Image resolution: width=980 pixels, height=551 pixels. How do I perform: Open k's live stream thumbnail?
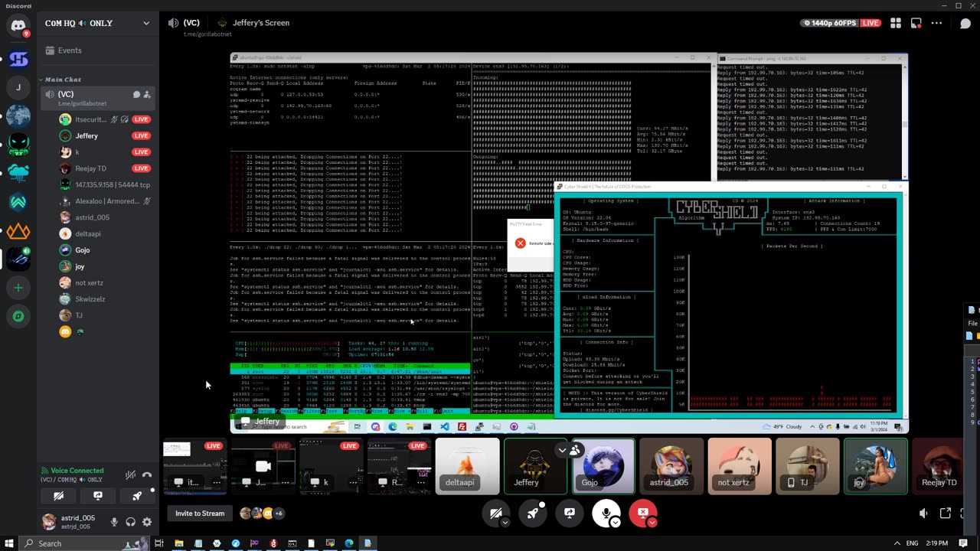click(x=330, y=465)
